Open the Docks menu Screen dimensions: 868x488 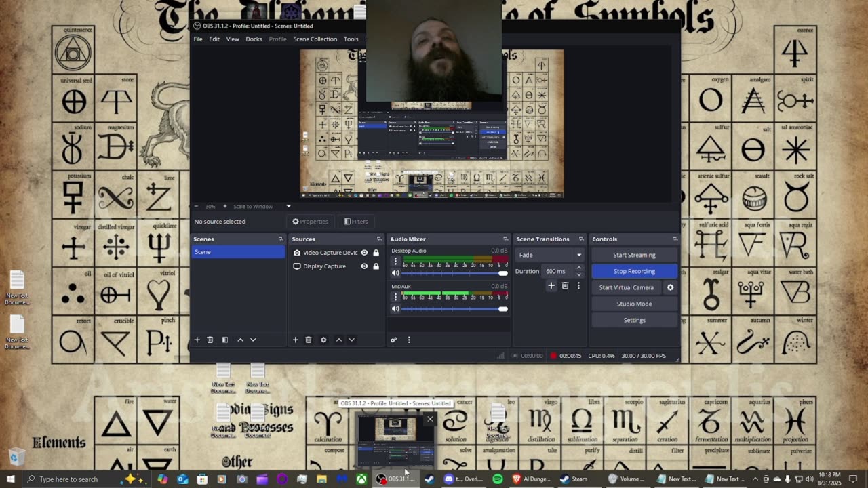(x=254, y=39)
